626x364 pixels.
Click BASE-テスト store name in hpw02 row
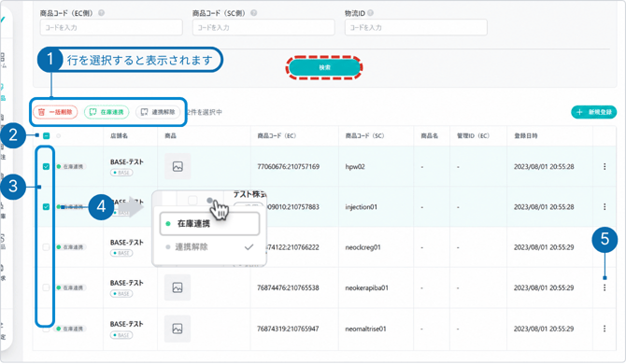(x=126, y=161)
